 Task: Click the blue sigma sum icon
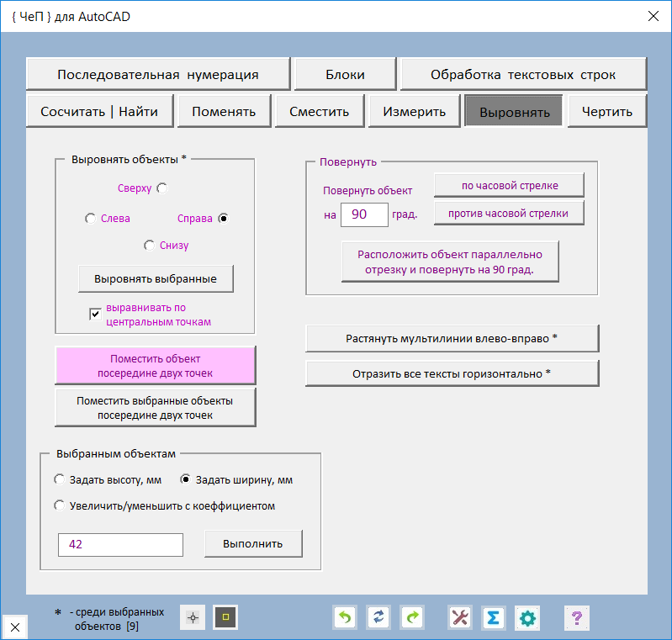coord(494,618)
